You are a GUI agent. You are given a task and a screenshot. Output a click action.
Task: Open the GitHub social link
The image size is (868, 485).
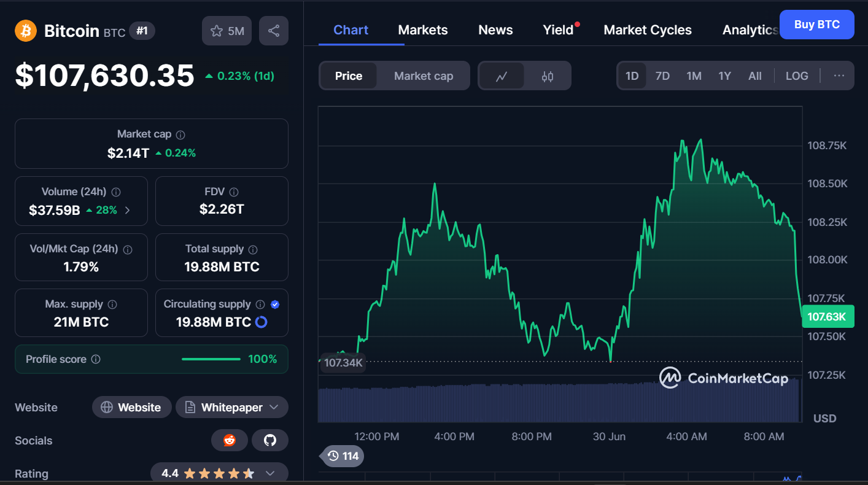coord(270,440)
